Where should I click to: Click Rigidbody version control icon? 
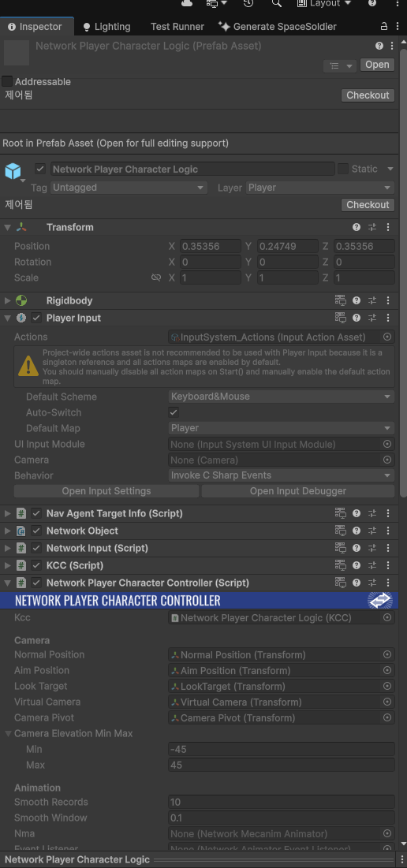[341, 300]
